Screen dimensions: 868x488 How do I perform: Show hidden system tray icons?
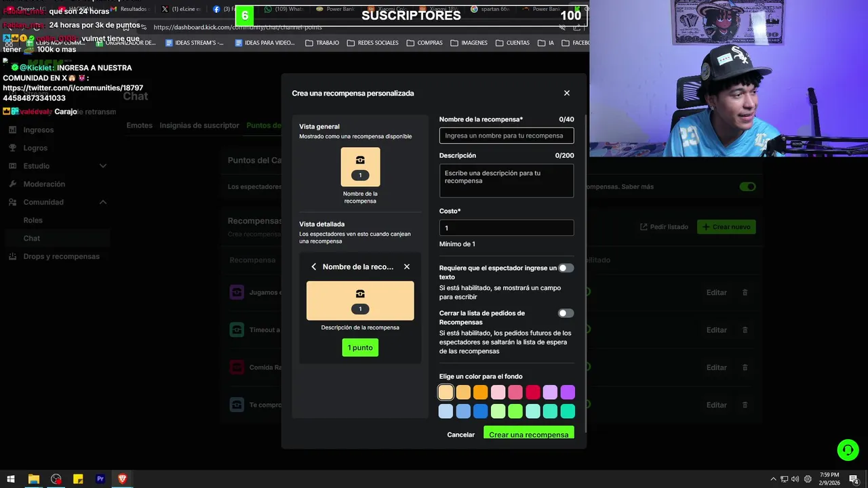tap(773, 479)
